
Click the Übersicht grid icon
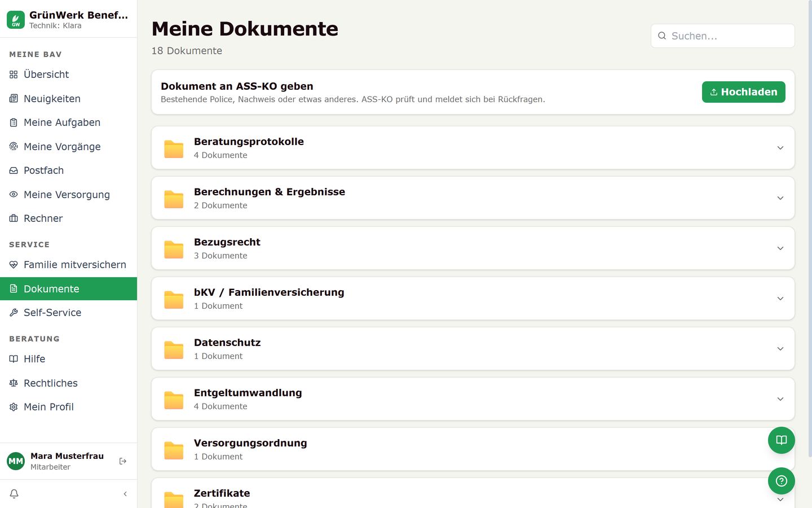click(14, 75)
